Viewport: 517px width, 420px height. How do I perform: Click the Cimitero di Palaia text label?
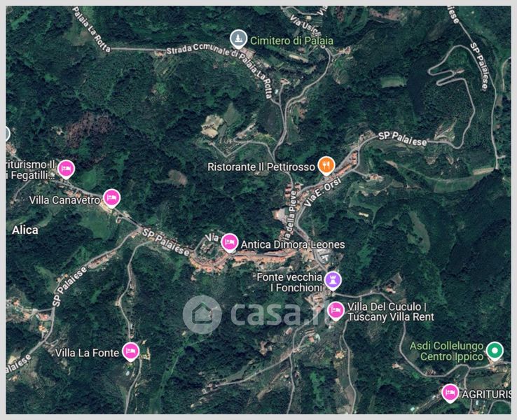pos(291,41)
